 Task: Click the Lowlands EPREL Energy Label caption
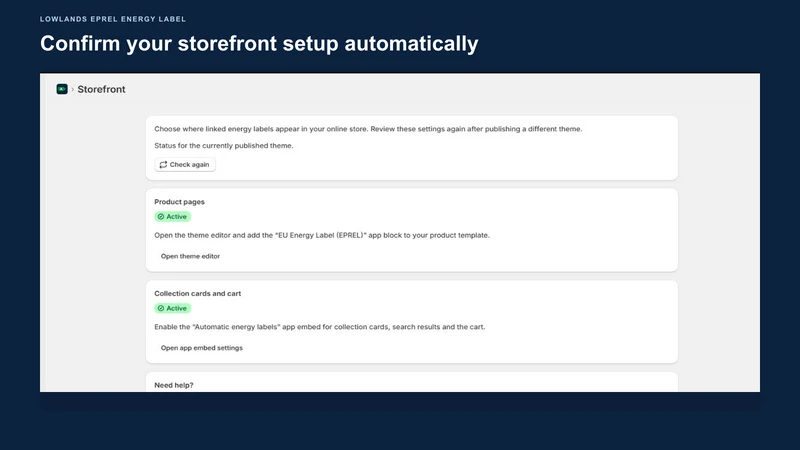point(113,19)
